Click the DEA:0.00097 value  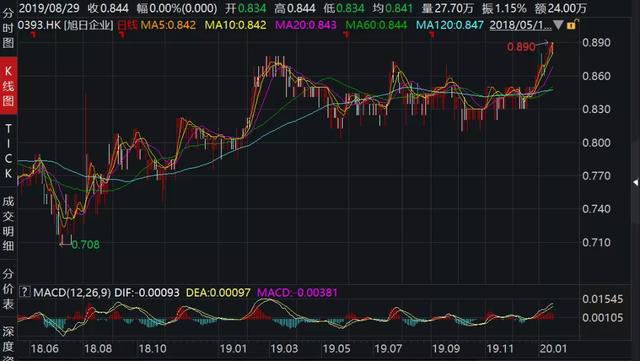coord(218,292)
